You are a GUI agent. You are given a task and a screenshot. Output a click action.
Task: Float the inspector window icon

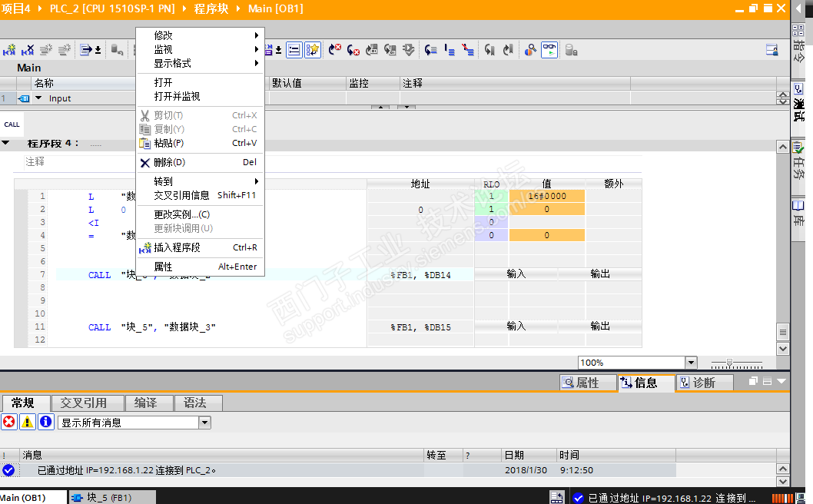tap(753, 381)
